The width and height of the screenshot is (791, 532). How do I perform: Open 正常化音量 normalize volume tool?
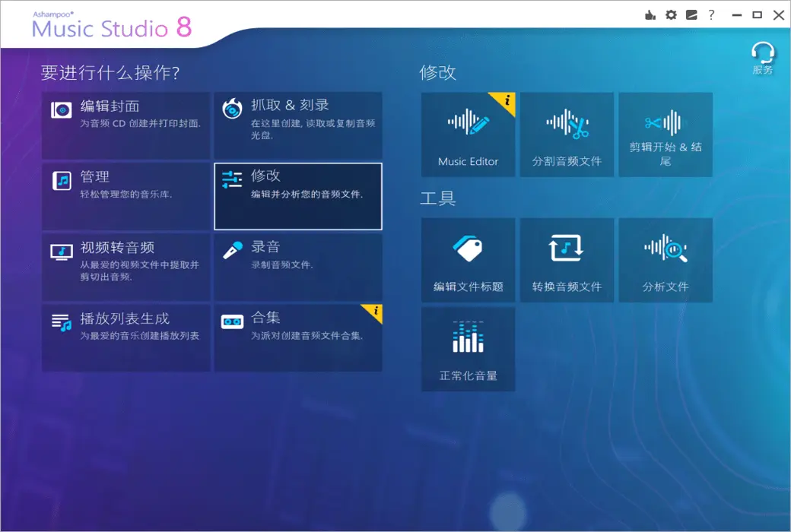[469, 350]
